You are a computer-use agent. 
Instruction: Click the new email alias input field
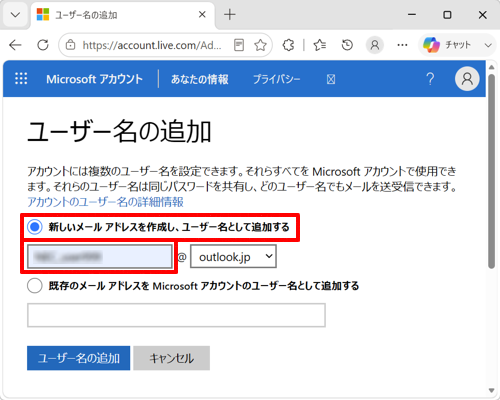[100, 256]
